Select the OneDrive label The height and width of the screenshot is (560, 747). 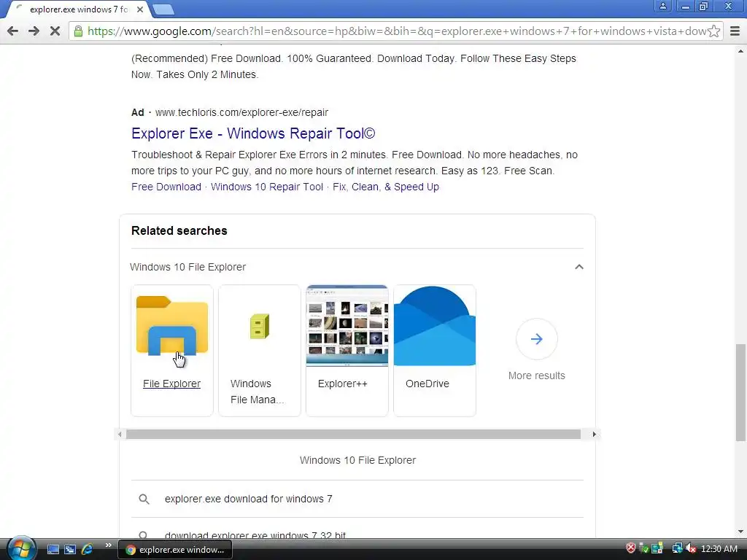pyautogui.click(x=427, y=384)
